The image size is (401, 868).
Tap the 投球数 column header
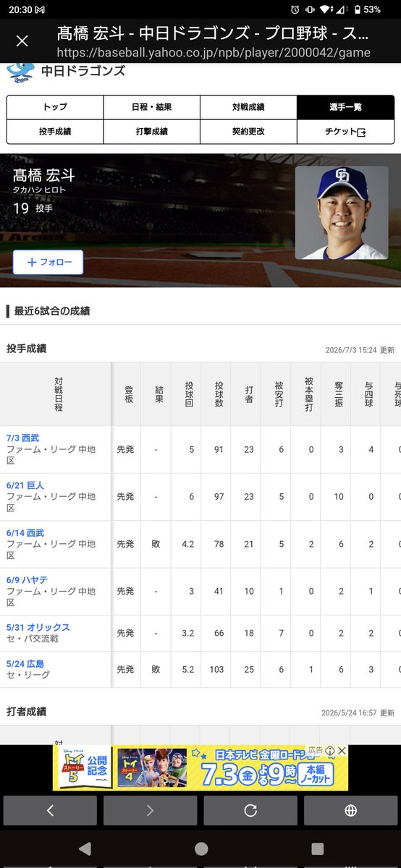point(219,393)
